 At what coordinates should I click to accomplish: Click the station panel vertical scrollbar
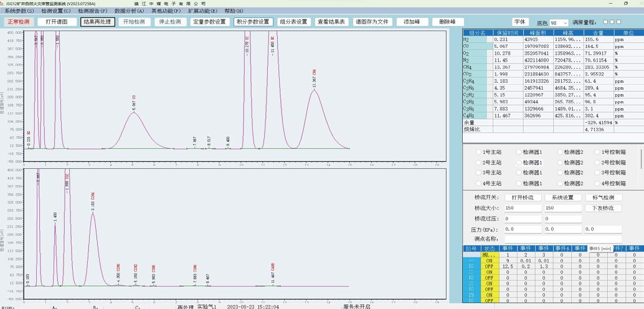click(x=641, y=159)
